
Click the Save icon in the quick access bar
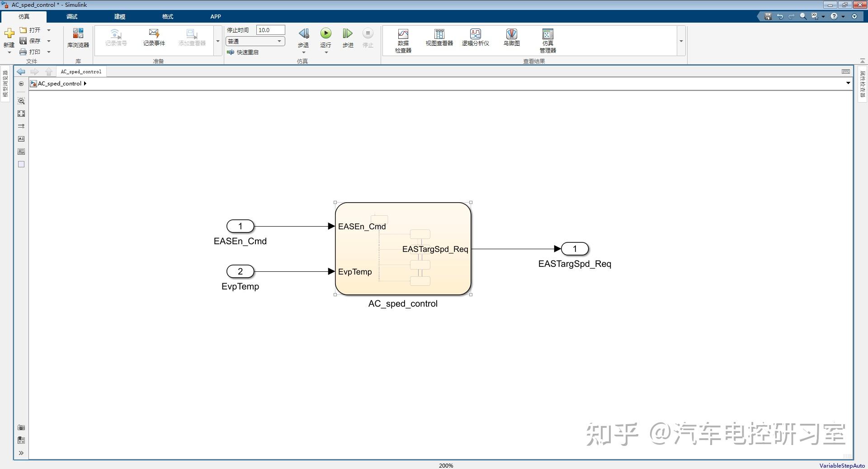click(x=767, y=16)
